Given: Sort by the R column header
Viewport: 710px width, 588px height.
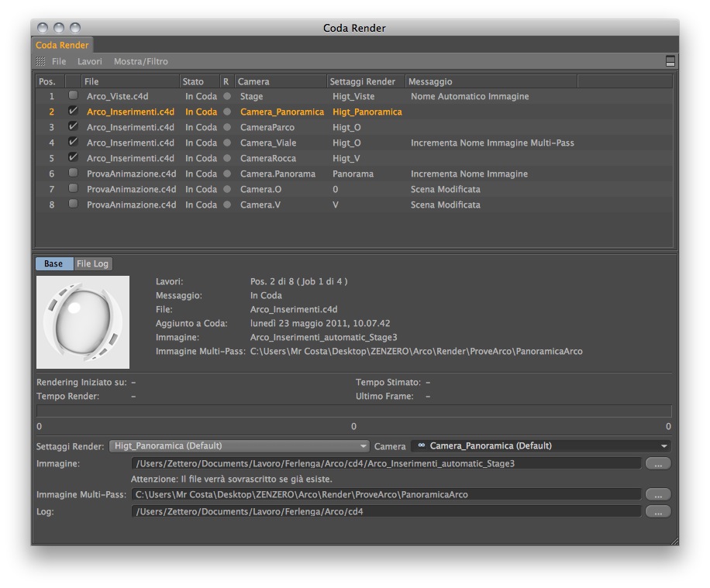Looking at the screenshot, I should (x=226, y=81).
